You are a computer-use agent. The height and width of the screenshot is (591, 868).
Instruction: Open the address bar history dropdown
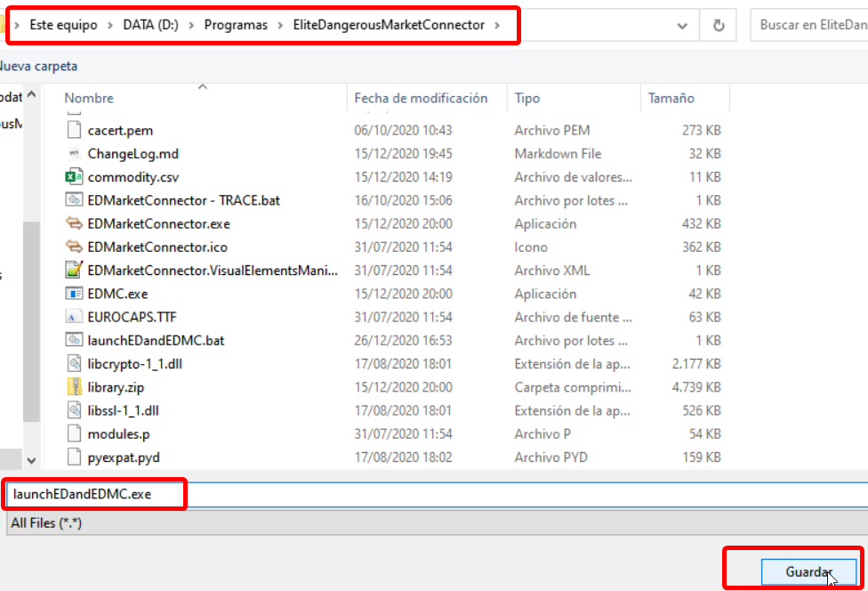click(x=682, y=26)
